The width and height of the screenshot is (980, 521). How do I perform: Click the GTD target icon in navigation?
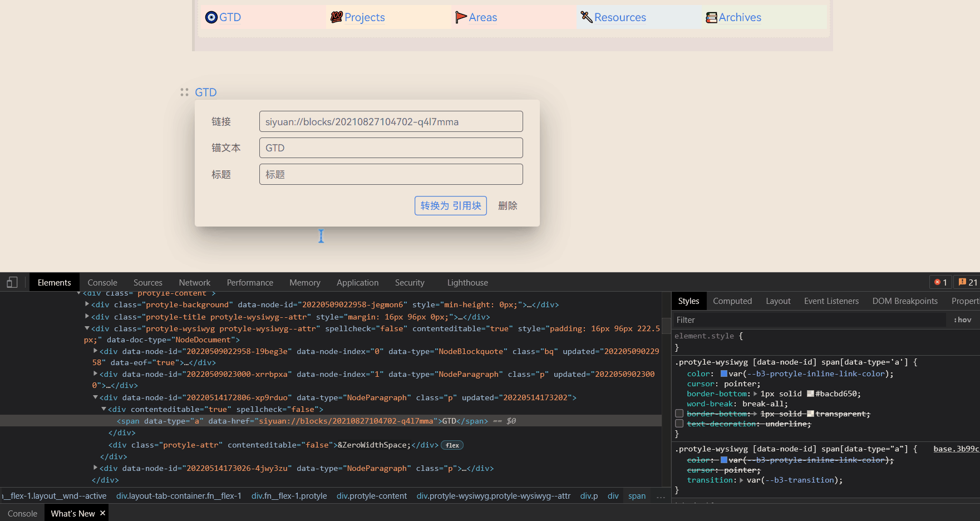click(x=211, y=17)
